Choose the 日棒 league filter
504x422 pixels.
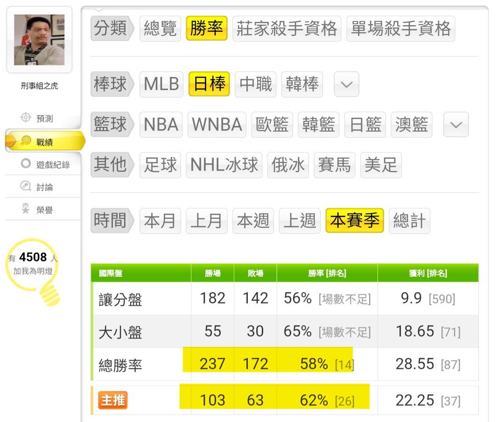click(x=209, y=84)
